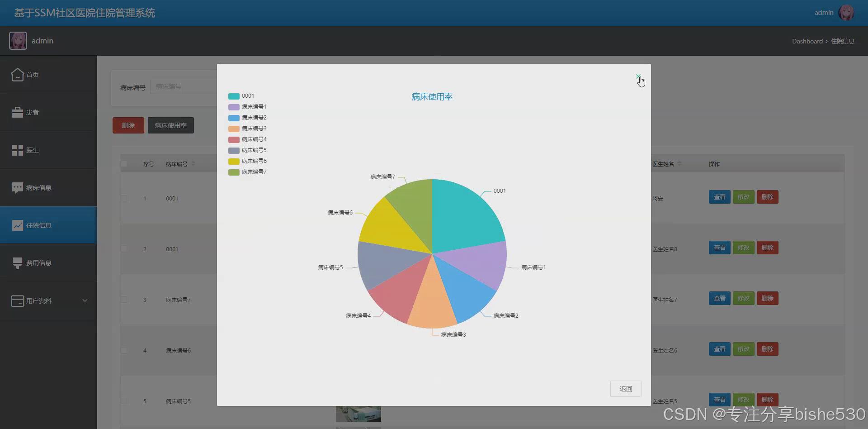Toggle the 病床编号5 legend swatch
868x429 pixels.
234,150
